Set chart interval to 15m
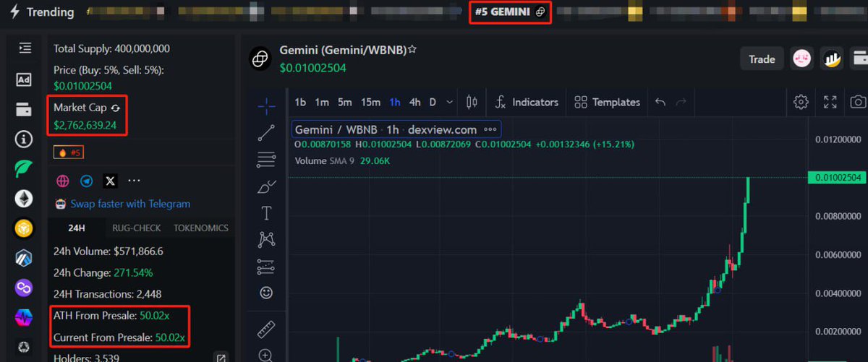 pyautogui.click(x=370, y=102)
